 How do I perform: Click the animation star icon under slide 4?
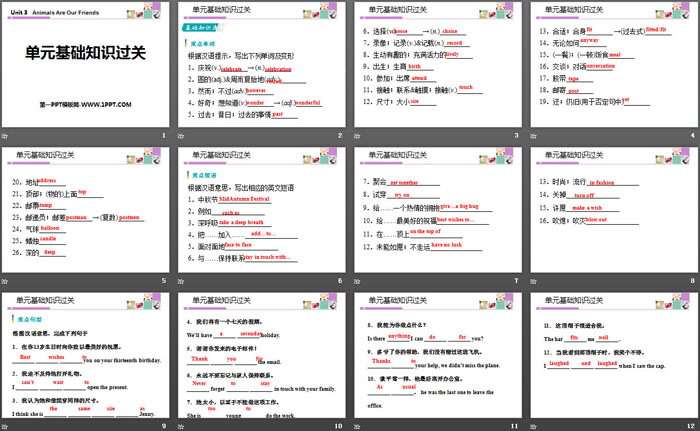coord(533,136)
